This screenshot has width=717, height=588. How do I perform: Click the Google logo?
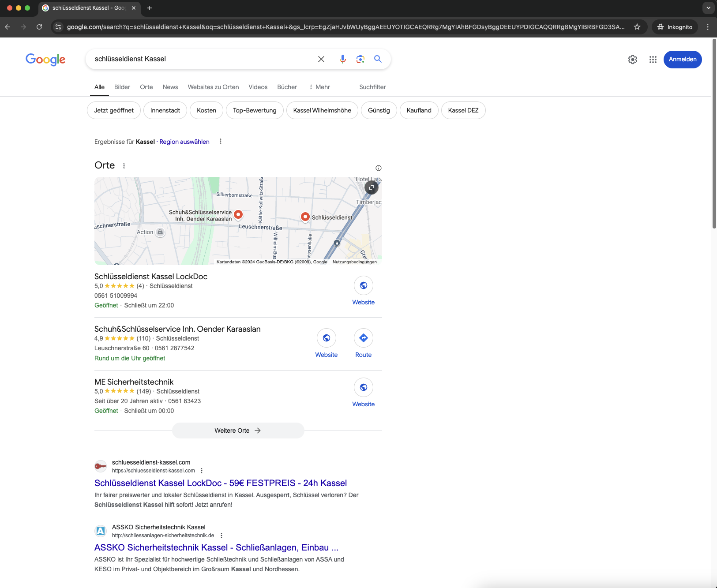click(45, 60)
